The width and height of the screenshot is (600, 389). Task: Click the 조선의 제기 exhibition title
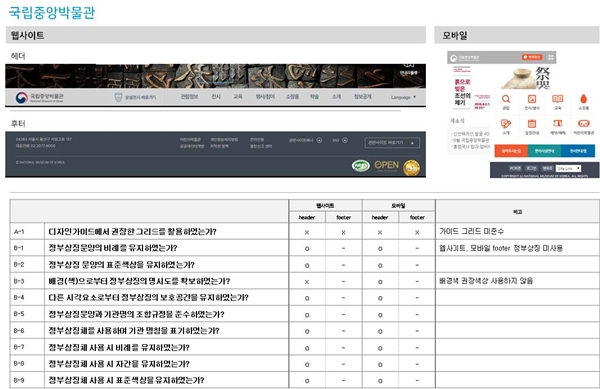tap(462, 99)
